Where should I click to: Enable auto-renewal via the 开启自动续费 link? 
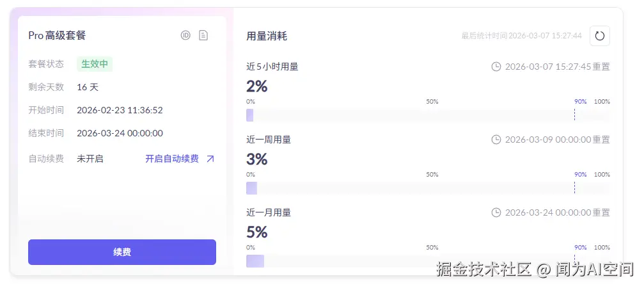171,159
